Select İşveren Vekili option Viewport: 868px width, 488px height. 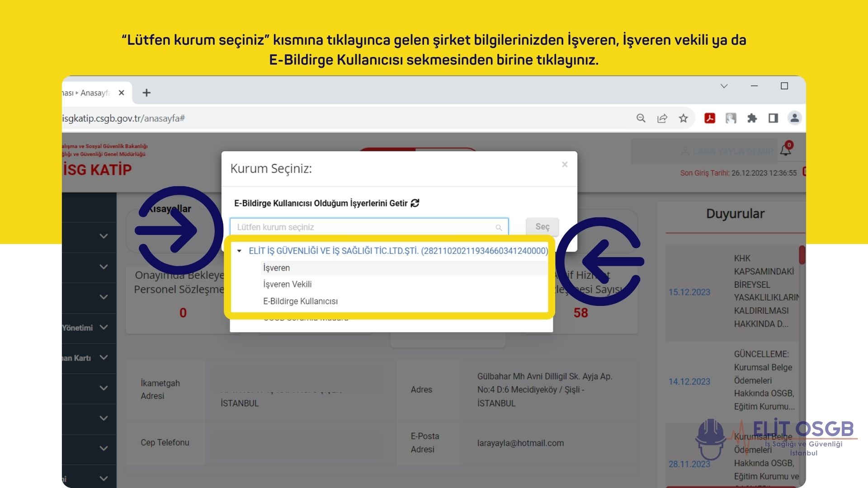(288, 284)
